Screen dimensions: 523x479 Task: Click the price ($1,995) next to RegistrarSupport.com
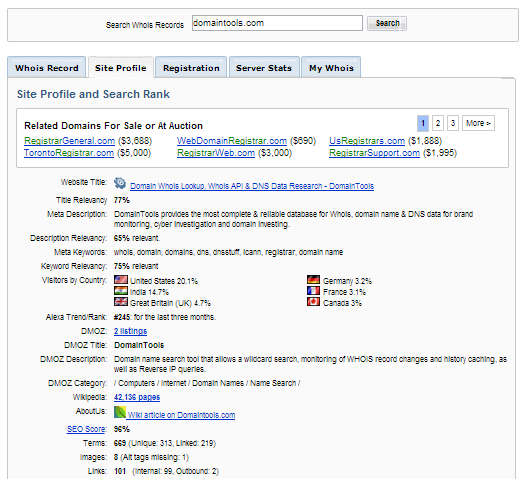(440, 153)
